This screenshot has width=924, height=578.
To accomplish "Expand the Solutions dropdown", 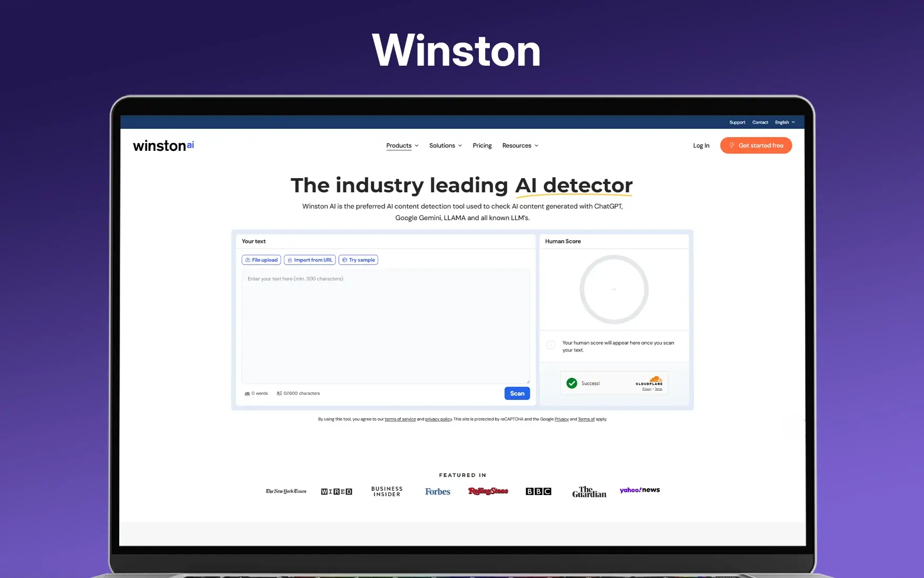I will pyautogui.click(x=445, y=146).
